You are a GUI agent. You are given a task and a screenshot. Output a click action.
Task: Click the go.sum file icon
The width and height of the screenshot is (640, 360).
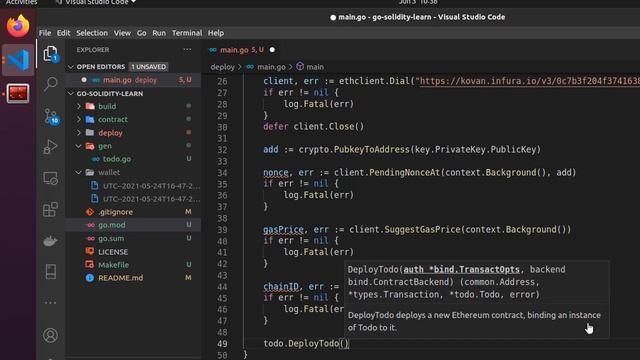coord(91,238)
